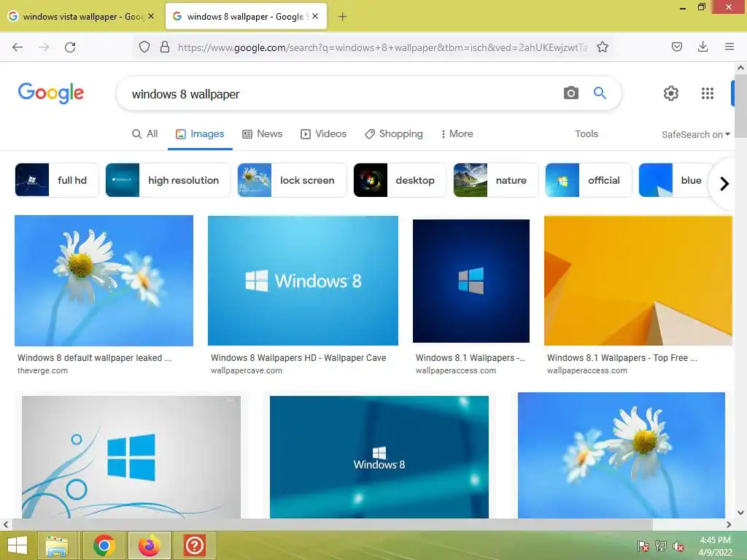Filter by blue chip
This screenshot has width=747, height=560.
(x=676, y=180)
